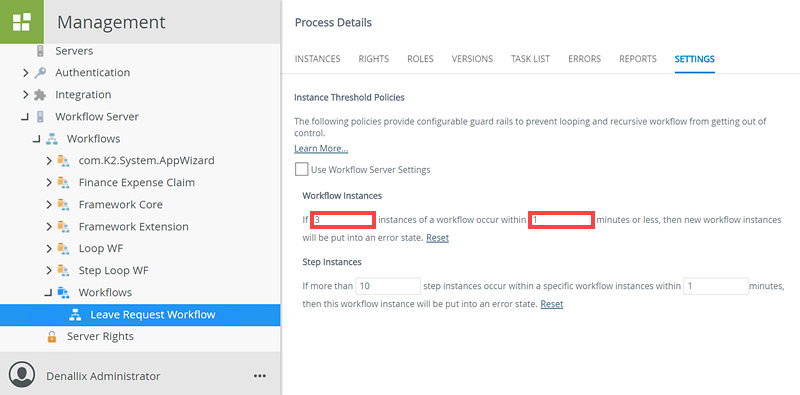Open the Errors tab
This screenshot has height=395, width=800.
(x=584, y=59)
